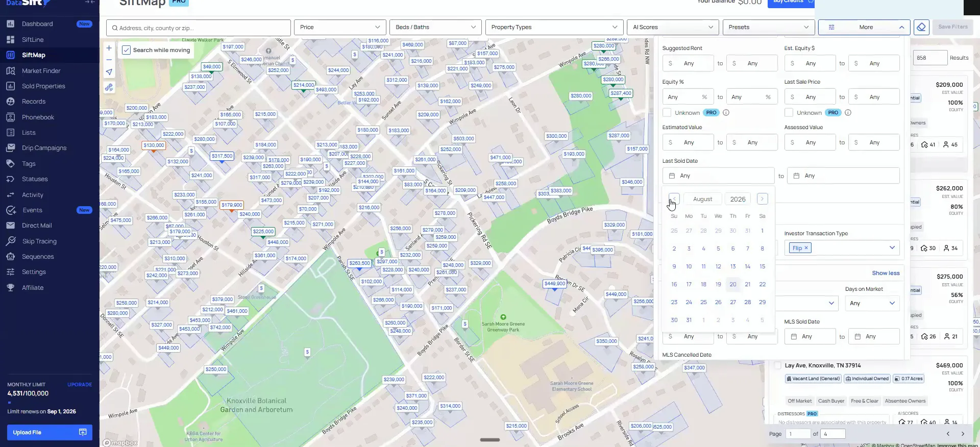Screen dimensions: 980x447
Task: Open the Days on Market dropdown
Action: pyautogui.click(x=872, y=303)
